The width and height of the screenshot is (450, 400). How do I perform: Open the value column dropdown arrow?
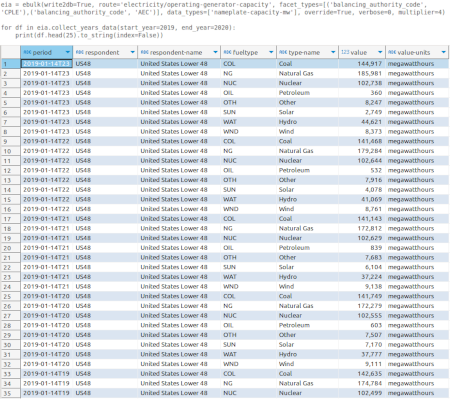[380, 52]
